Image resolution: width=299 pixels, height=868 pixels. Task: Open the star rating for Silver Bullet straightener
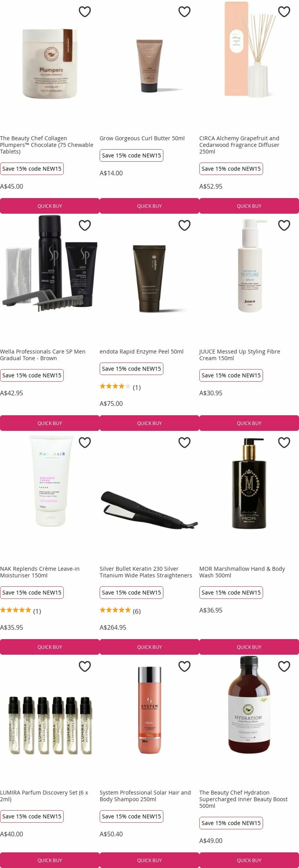pos(120,611)
